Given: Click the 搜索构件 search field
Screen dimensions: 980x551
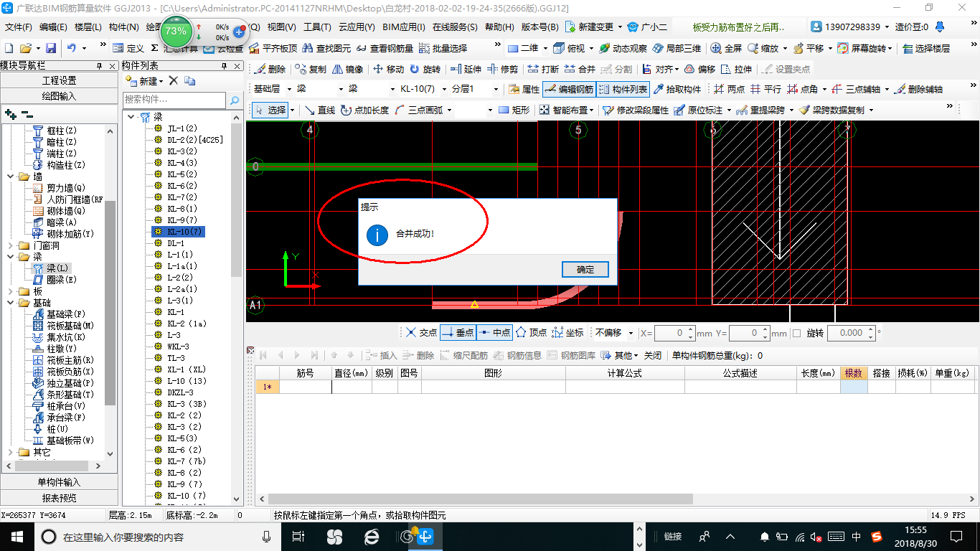Looking at the screenshot, I should [174, 100].
